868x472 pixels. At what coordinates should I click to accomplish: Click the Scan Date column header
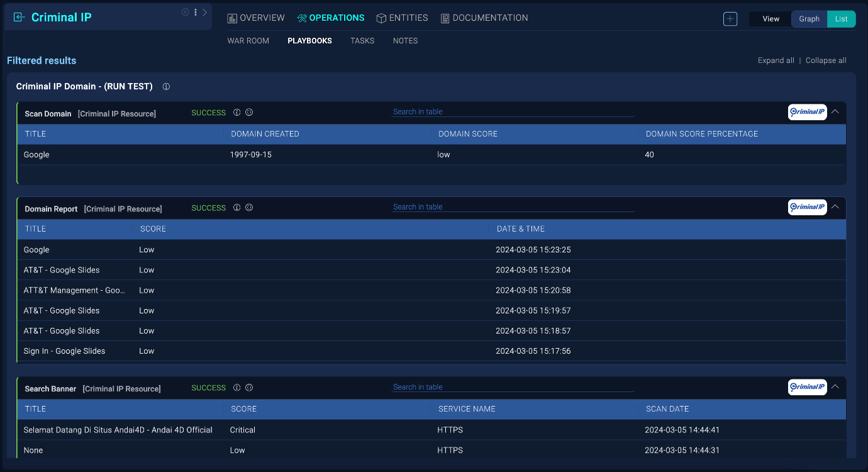point(667,409)
